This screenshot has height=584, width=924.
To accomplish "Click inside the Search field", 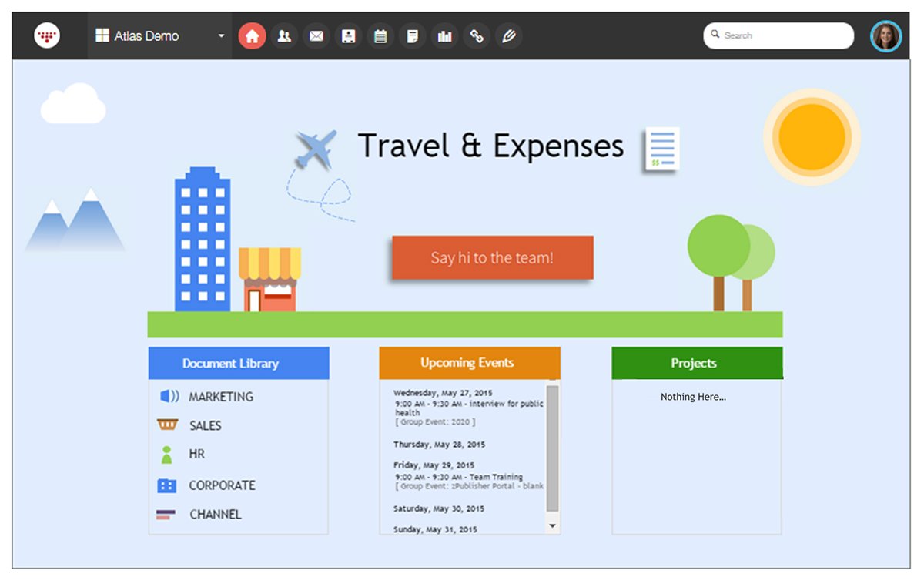I will tap(778, 35).
